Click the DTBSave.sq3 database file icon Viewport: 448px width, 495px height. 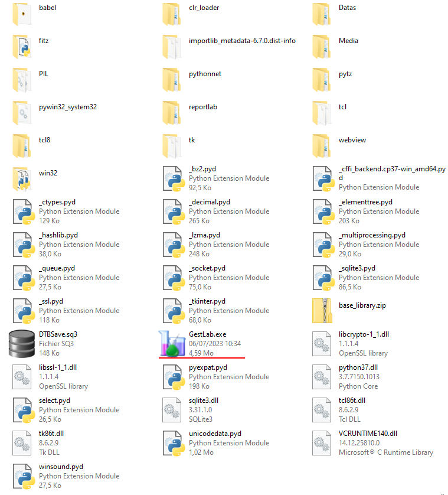tap(22, 344)
